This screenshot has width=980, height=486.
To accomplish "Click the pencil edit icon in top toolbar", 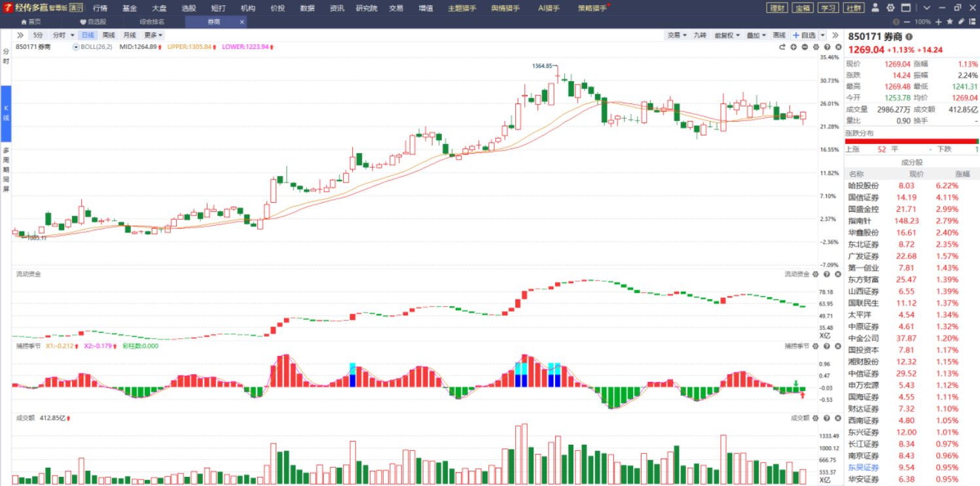I will tap(961, 22).
